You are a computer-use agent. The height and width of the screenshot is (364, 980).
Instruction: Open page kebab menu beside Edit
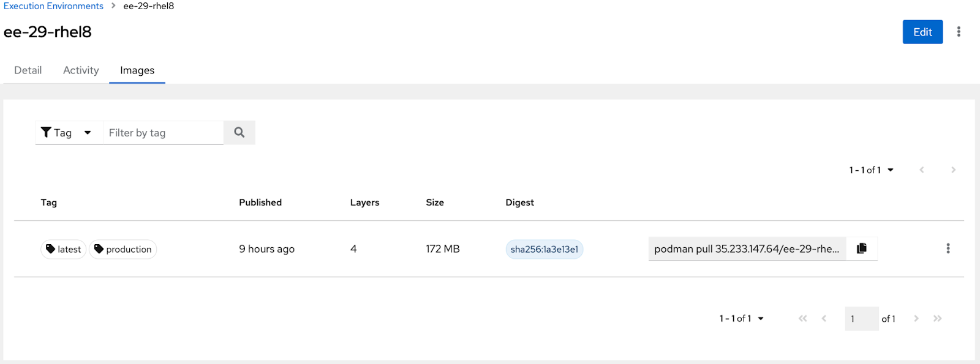[x=959, y=32]
